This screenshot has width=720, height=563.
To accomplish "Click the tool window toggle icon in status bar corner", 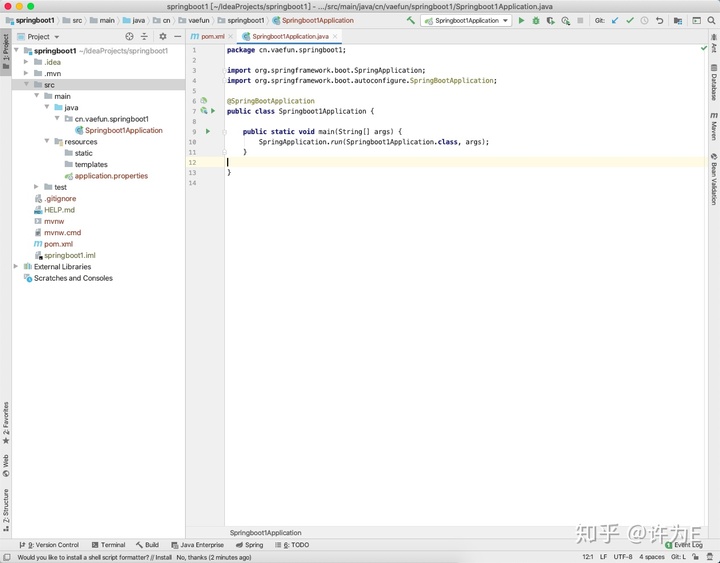I will click(x=6, y=557).
